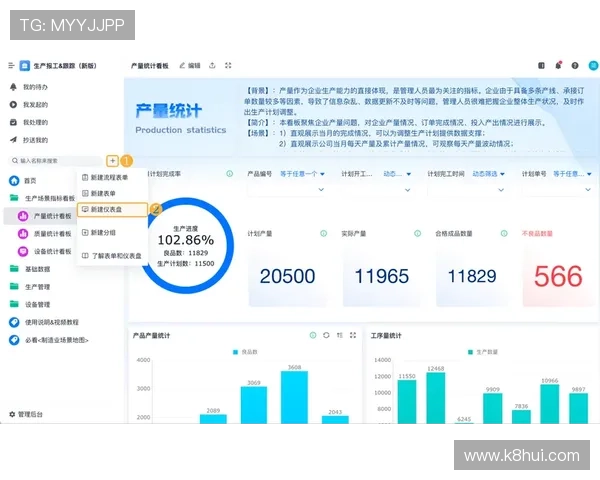Refresh the 产品产量统计 chart
The image size is (600, 480).
(x=326, y=335)
